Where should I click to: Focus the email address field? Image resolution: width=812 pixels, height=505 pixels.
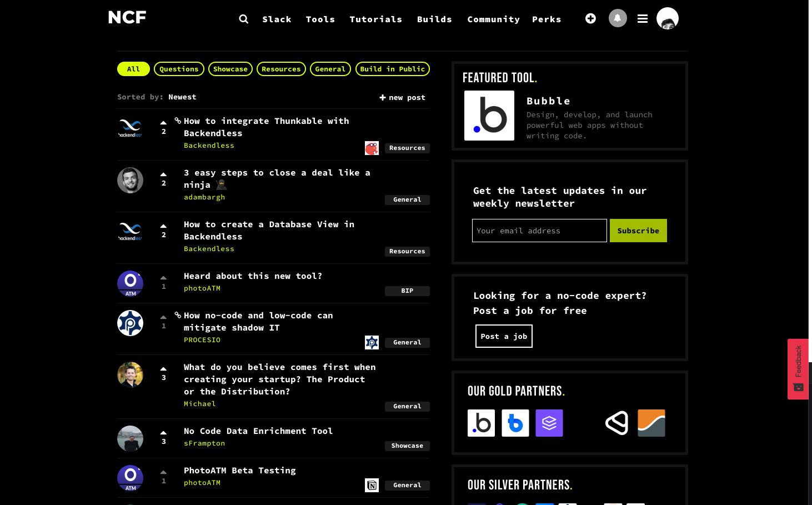pos(539,231)
